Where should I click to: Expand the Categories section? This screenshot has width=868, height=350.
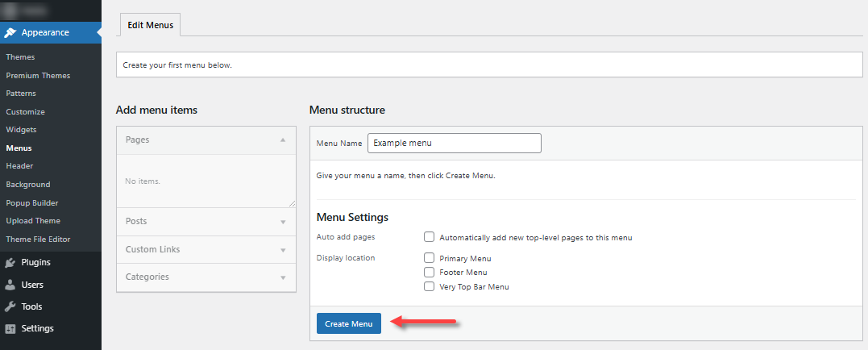(283, 277)
